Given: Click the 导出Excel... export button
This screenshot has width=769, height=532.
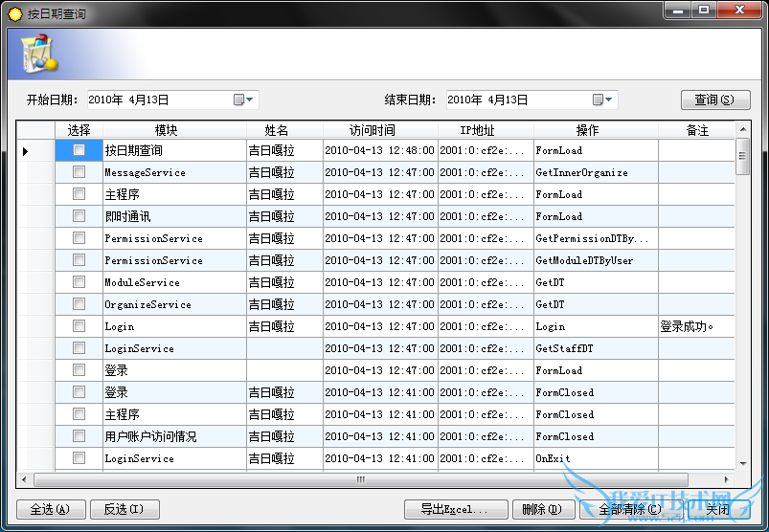Looking at the screenshot, I should click(x=456, y=509).
